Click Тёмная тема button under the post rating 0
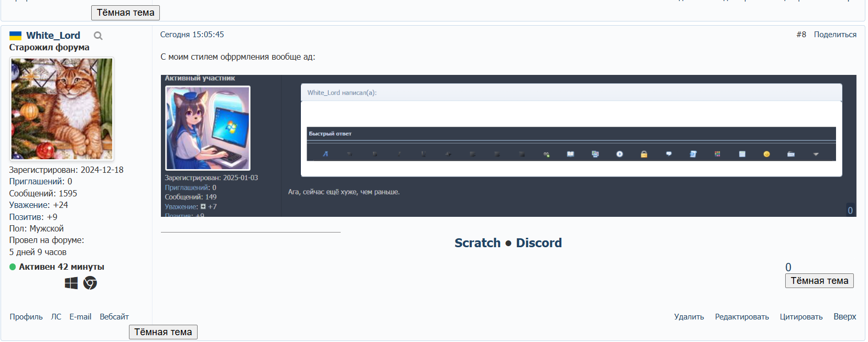The image size is (868, 342). [819, 281]
